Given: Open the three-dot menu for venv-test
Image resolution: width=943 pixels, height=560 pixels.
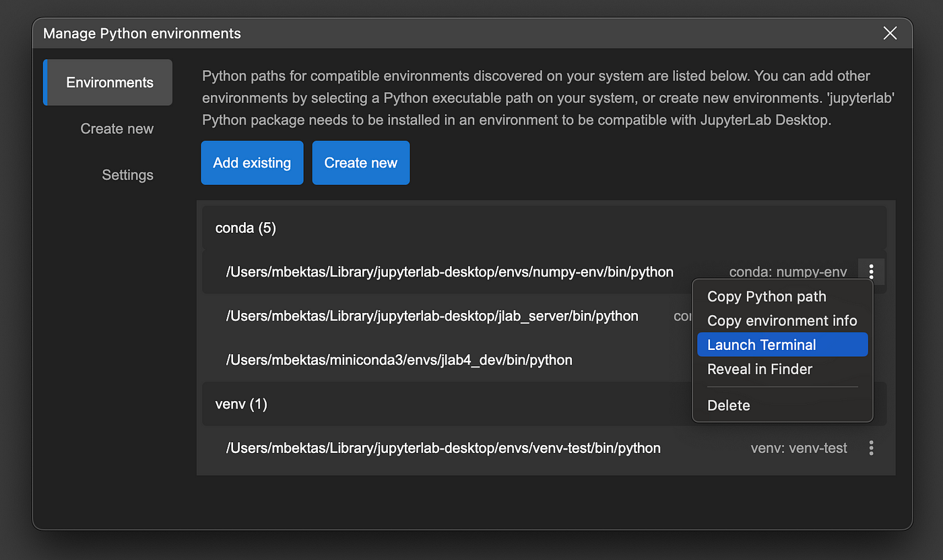Looking at the screenshot, I should tap(871, 448).
